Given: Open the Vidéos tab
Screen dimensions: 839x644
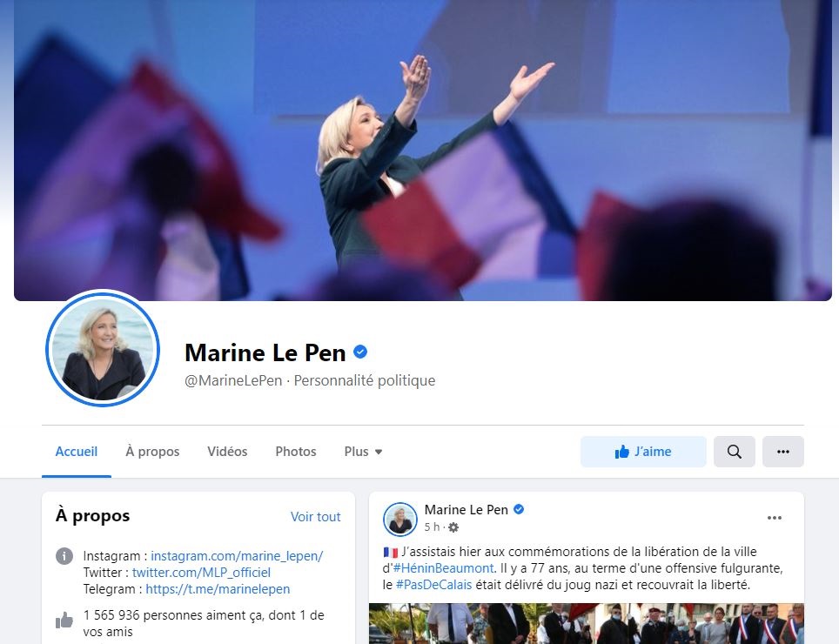Looking at the screenshot, I should 227,452.
